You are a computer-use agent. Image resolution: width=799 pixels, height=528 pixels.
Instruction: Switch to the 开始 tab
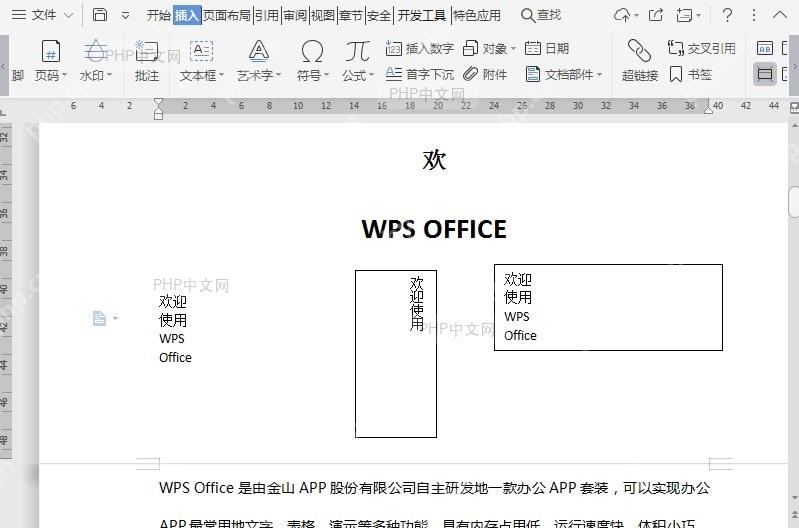[x=158, y=15]
